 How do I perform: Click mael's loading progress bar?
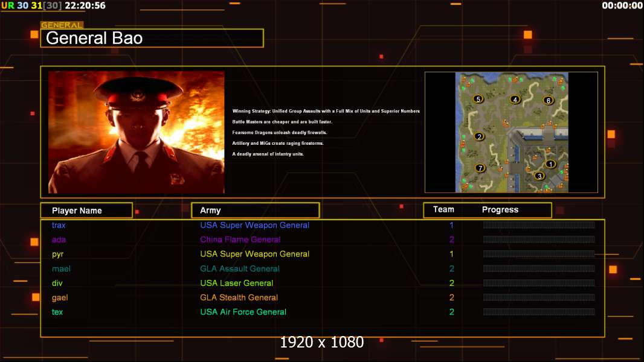[x=539, y=268]
